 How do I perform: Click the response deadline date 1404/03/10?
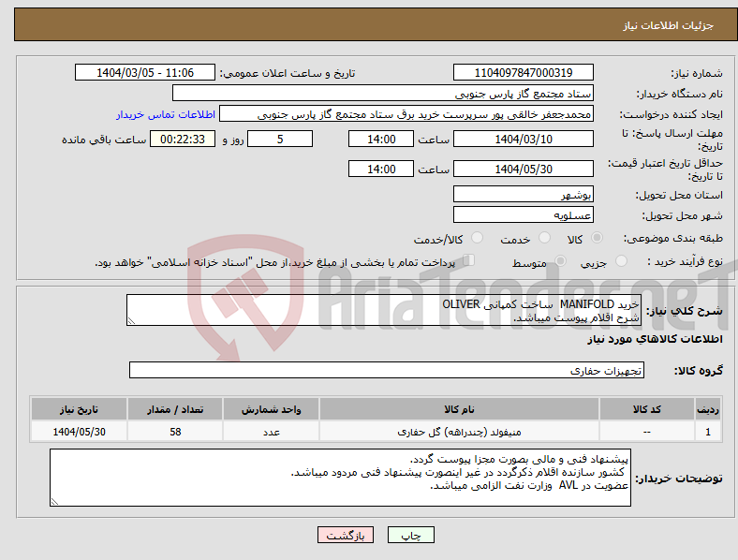pos(523,139)
